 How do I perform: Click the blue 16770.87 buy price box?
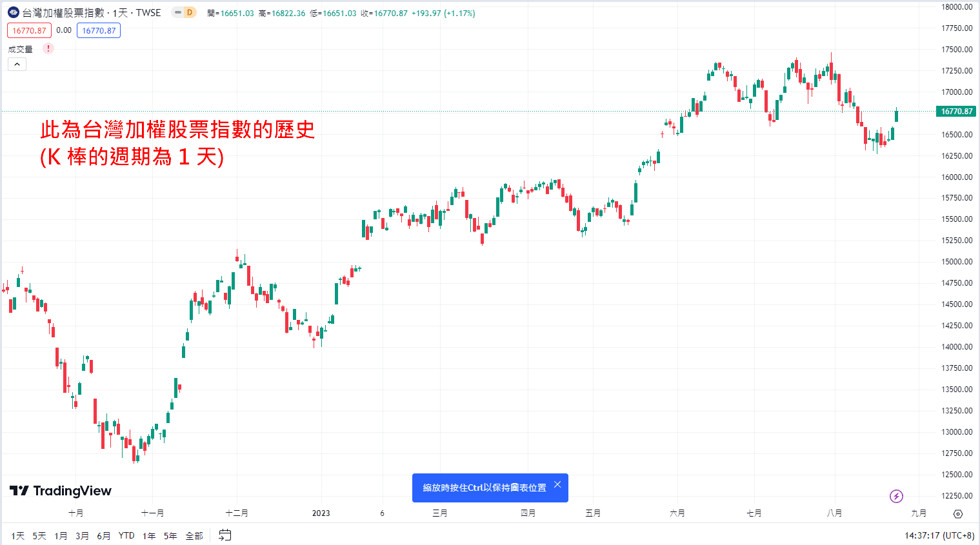coord(99,30)
